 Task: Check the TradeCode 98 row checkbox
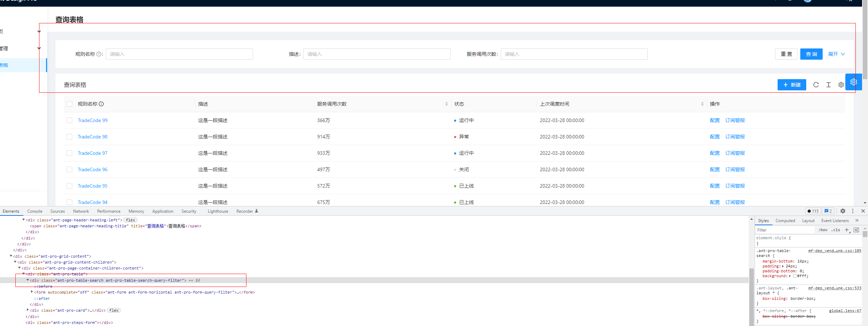(x=69, y=137)
